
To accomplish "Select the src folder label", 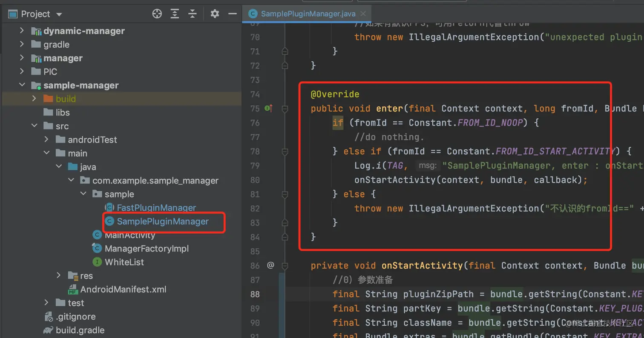I will tap(62, 126).
